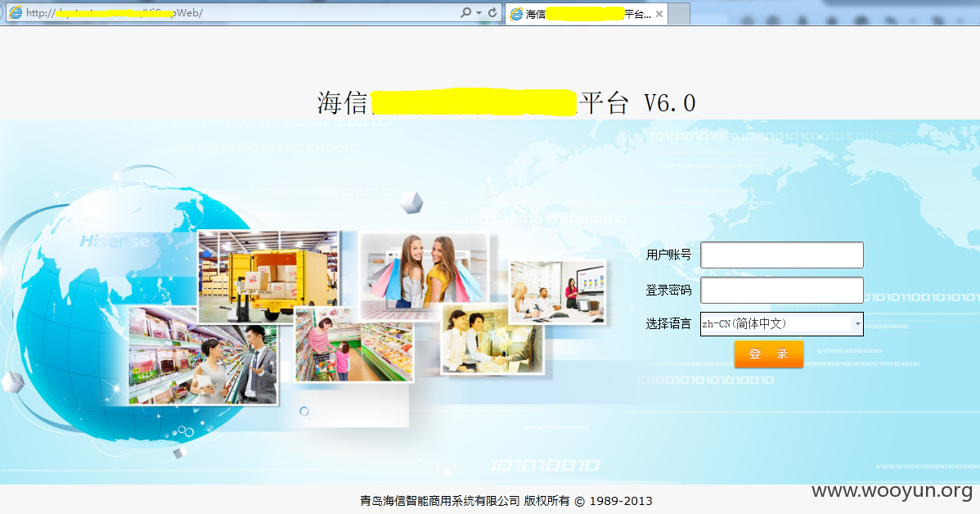
Task: Select the 海信 browser tab
Action: point(587,14)
